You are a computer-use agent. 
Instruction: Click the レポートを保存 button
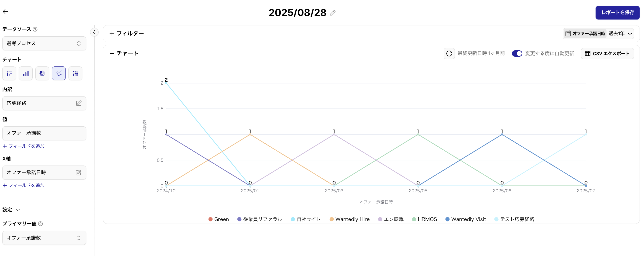[x=617, y=13]
